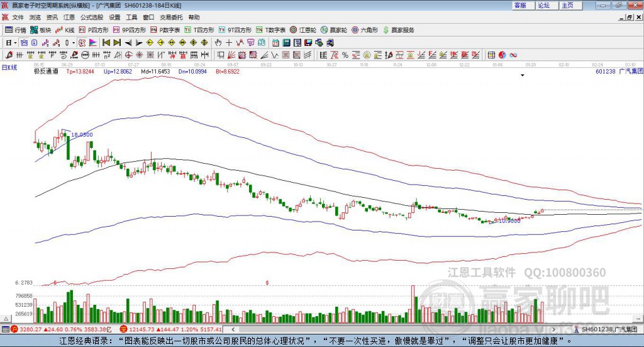Open the 行情 market quotes view
644x347 pixels.
click(16, 30)
